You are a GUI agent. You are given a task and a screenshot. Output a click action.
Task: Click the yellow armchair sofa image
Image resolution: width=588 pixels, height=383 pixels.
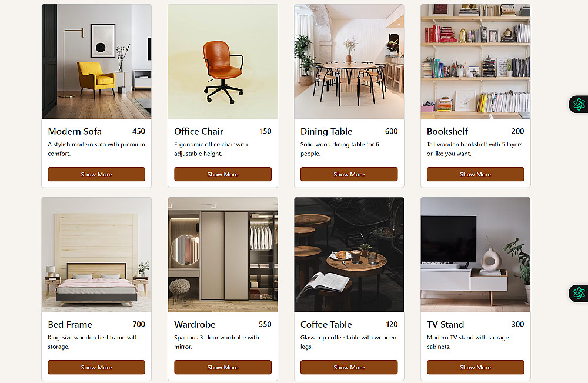coord(96,62)
